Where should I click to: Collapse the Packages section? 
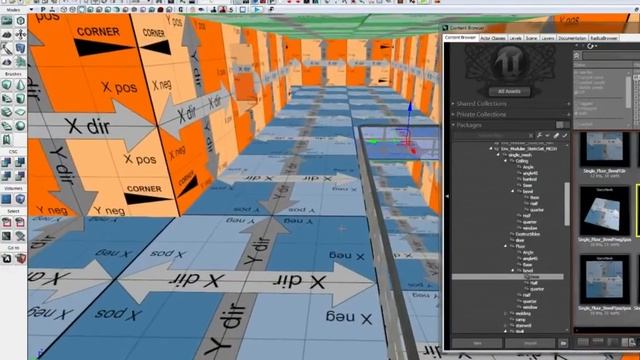coord(453,125)
